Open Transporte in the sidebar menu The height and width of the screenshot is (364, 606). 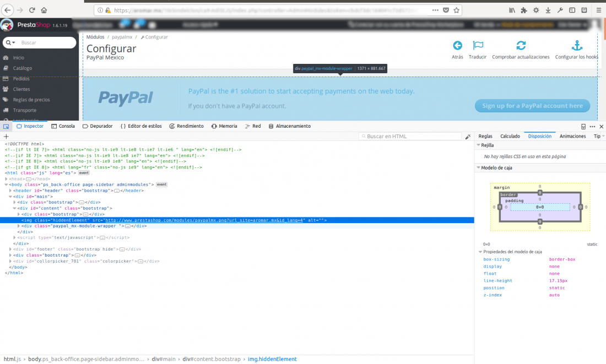click(x=24, y=110)
